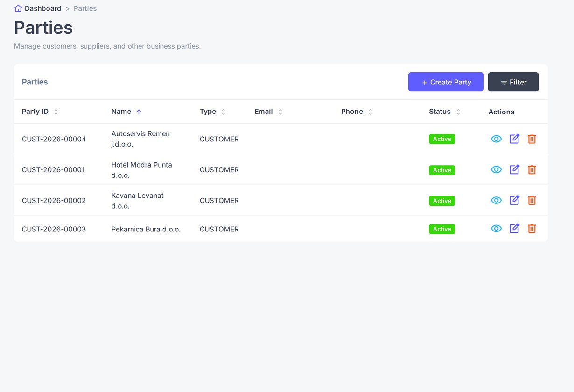Click CUSTOMER type in Kavana Levanat row
This screenshot has height=392, width=574.
point(219,201)
